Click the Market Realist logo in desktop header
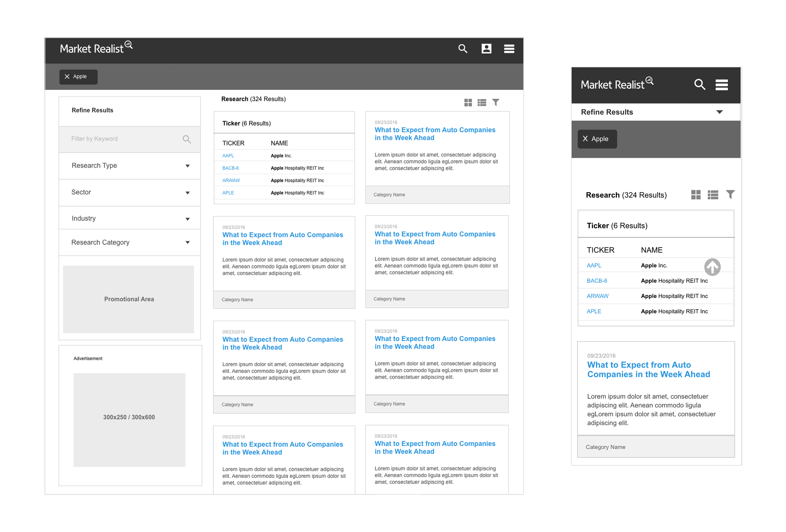Viewport: 786px width, 532px height. click(x=96, y=48)
